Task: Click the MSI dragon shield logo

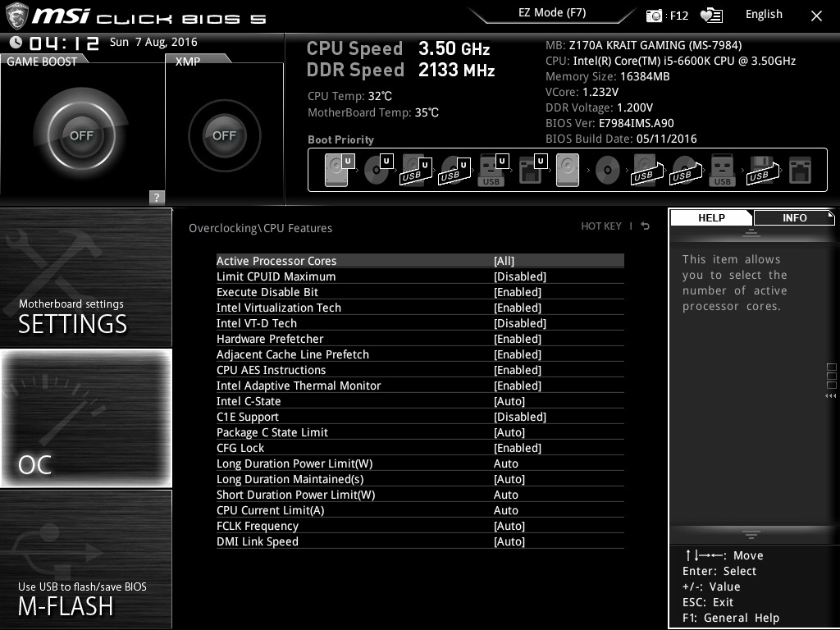Action: click(x=16, y=16)
